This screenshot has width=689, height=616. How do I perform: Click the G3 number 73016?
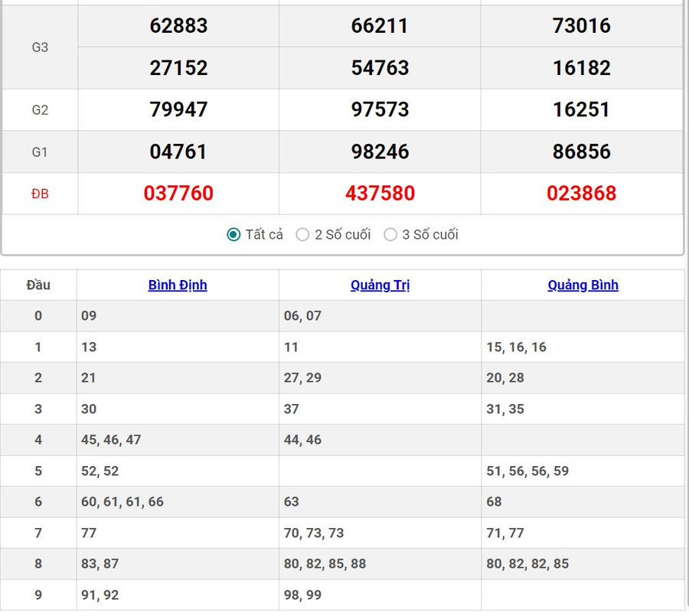[x=582, y=26]
